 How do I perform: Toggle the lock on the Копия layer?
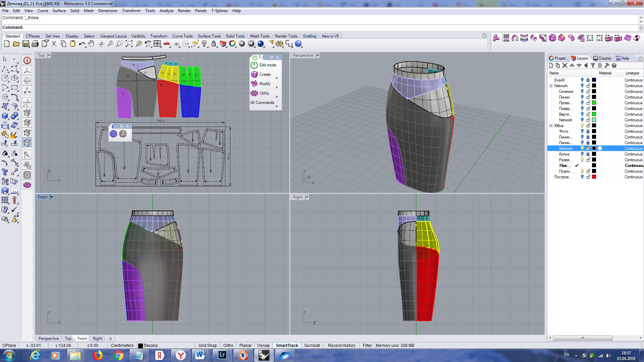click(x=588, y=154)
